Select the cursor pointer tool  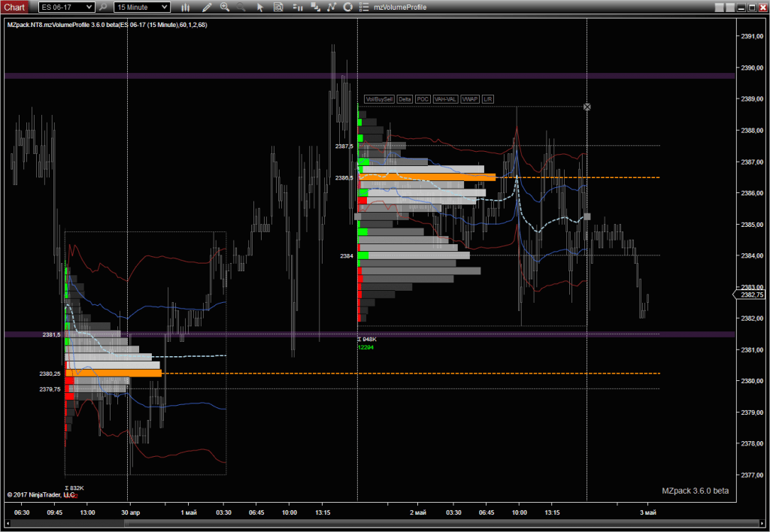tap(260, 7)
